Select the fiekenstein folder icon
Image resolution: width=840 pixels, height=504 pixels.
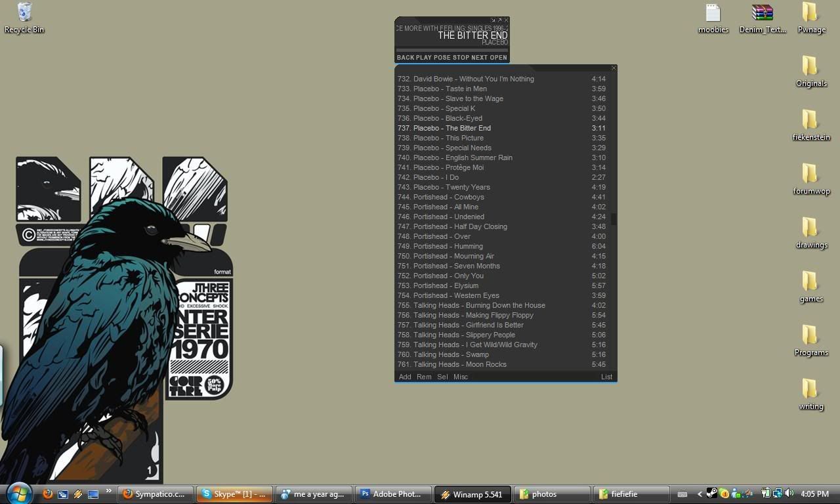[x=811, y=126]
